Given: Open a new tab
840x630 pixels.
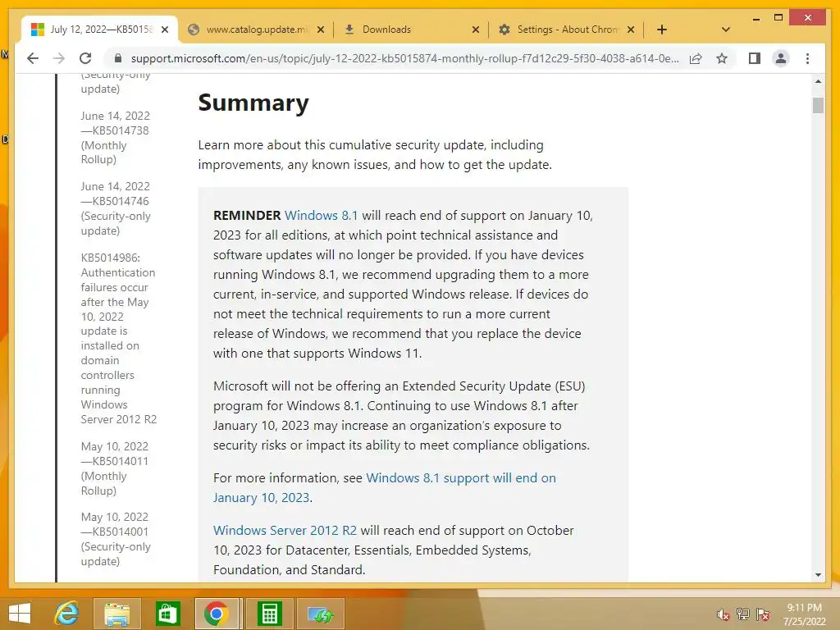Looking at the screenshot, I should (662, 30).
